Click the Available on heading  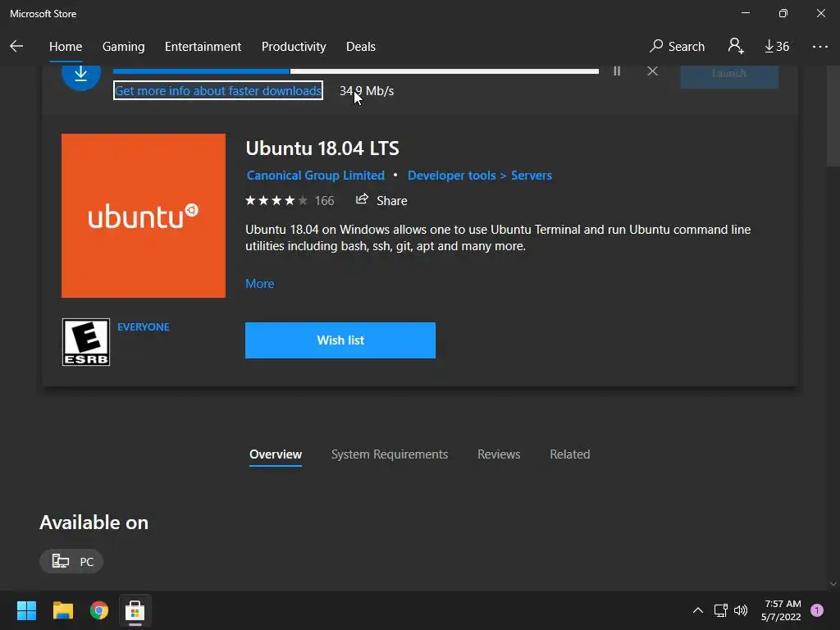94,523
